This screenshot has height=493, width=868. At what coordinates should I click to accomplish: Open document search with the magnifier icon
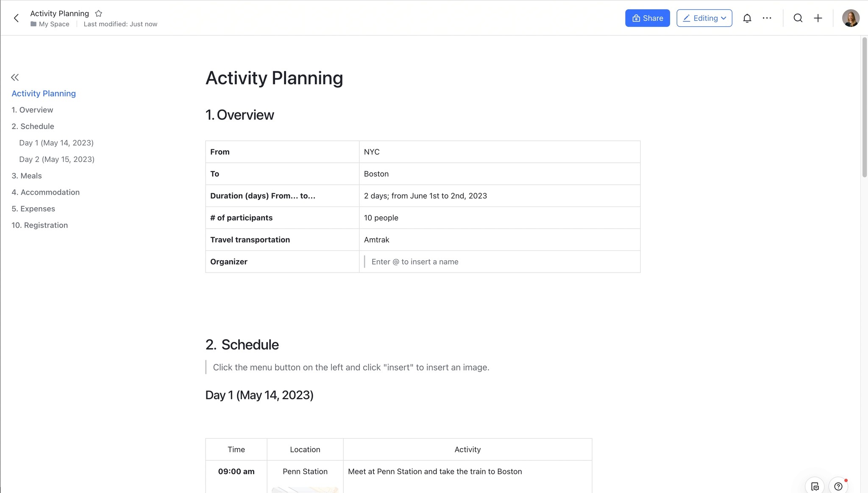click(x=798, y=18)
